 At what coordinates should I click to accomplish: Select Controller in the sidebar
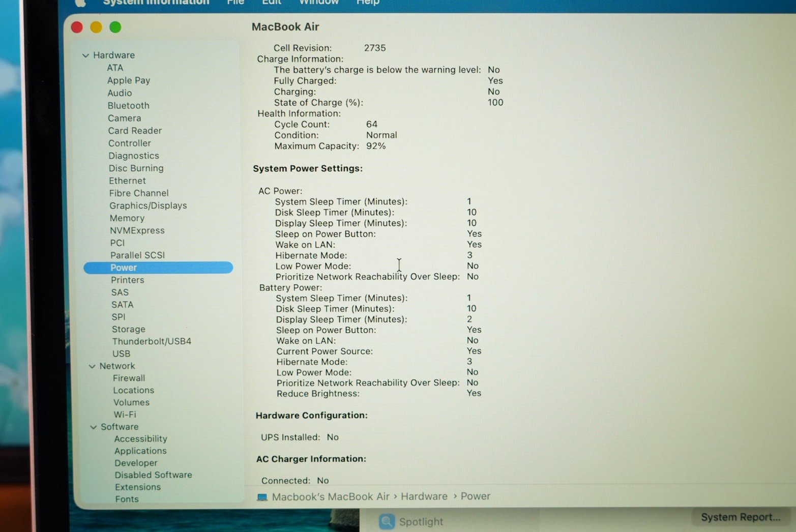(x=129, y=143)
